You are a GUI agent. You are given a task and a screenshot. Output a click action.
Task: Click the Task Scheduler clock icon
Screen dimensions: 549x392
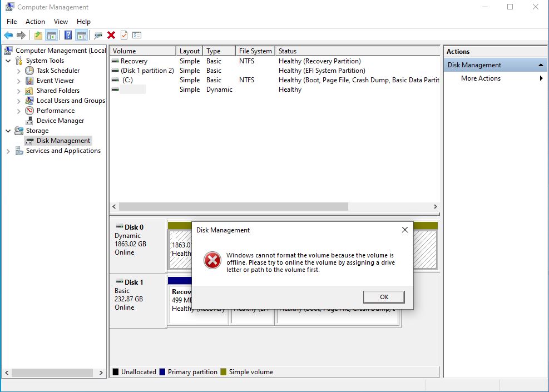point(29,71)
